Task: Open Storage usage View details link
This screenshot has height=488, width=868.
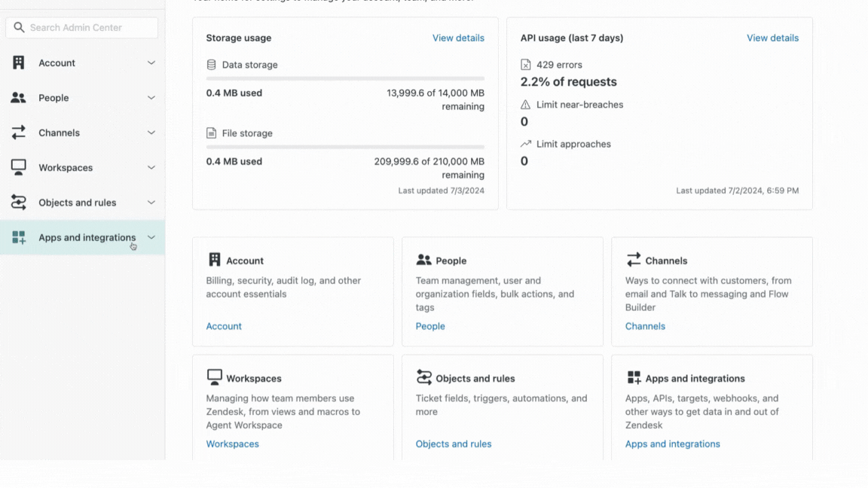Action: (458, 38)
